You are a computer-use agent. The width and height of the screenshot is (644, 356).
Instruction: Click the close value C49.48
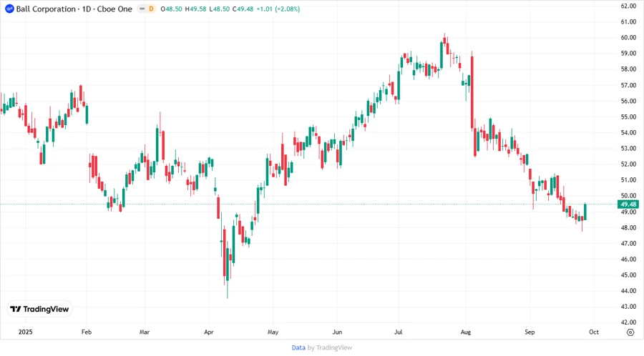(243, 9)
